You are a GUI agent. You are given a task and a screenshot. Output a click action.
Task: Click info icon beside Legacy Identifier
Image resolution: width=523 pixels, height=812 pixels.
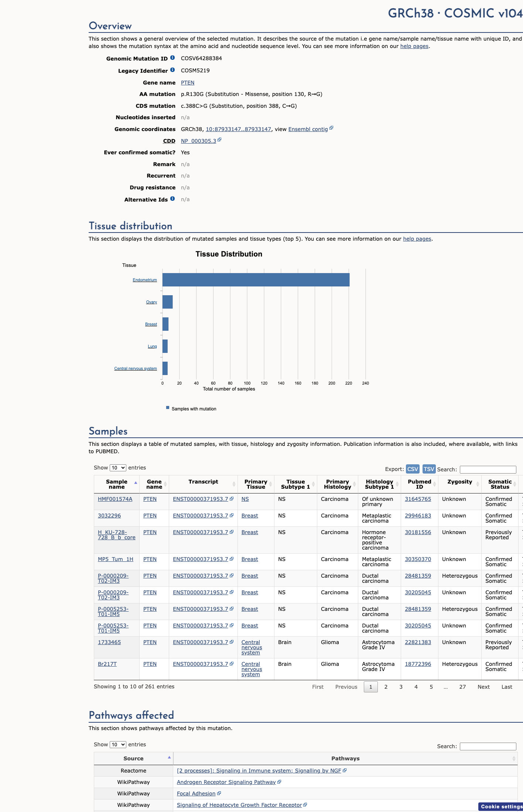[x=172, y=70]
